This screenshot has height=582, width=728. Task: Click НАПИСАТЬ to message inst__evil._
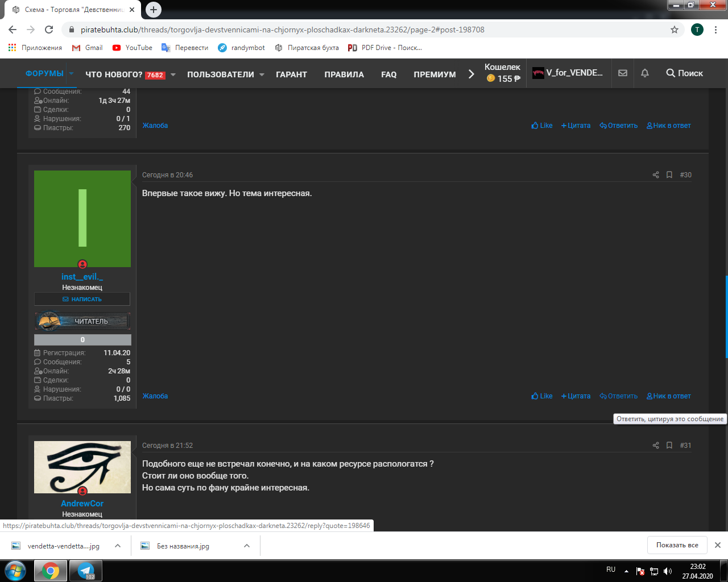click(82, 299)
